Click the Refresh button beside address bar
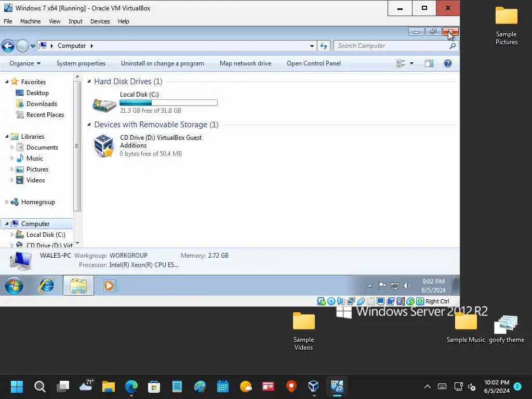This screenshot has height=399, width=532. click(324, 46)
